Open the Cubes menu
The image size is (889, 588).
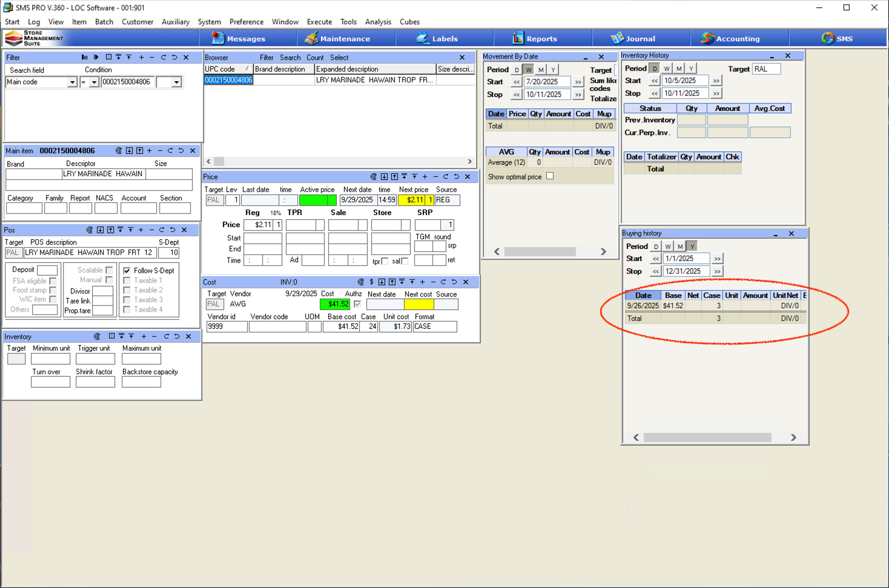point(409,22)
